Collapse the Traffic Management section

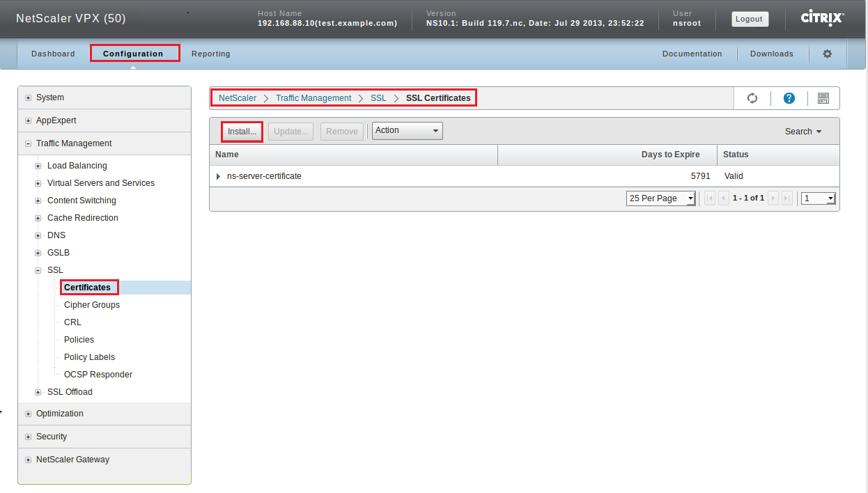point(29,144)
